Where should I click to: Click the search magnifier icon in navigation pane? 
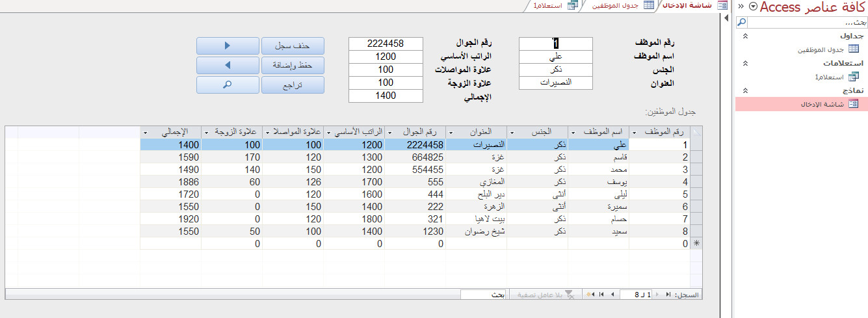click(741, 23)
